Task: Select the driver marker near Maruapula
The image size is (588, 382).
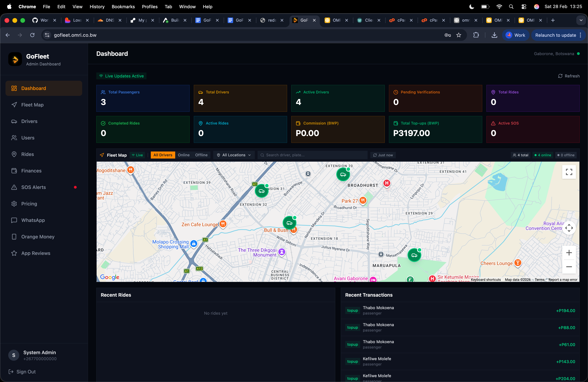Action: [414, 255]
